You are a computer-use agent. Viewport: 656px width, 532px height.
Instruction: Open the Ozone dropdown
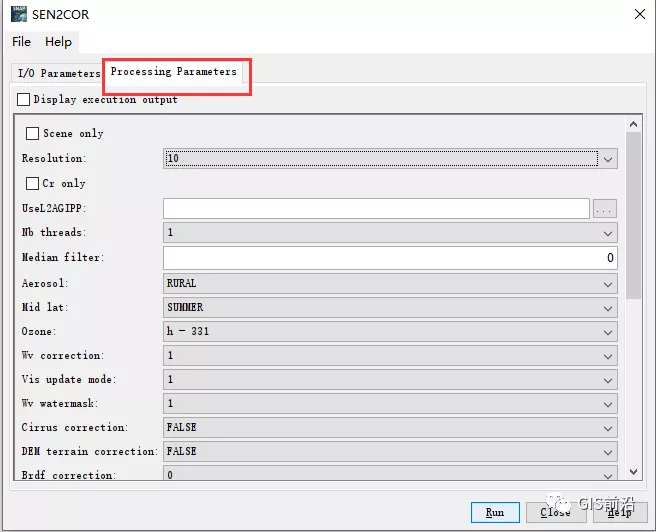point(390,332)
